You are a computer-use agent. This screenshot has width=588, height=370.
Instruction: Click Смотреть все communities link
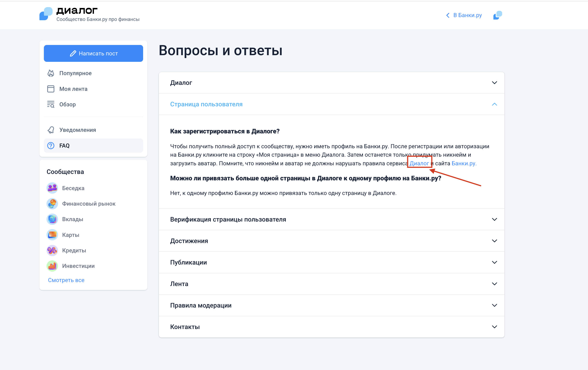coord(66,280)
